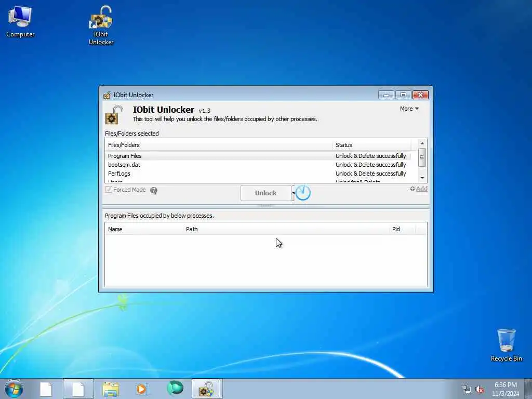Open the second blank document taskbar icon
This screenshot has height=399, width=532.
pyautogui.click(x=78, y=389)
